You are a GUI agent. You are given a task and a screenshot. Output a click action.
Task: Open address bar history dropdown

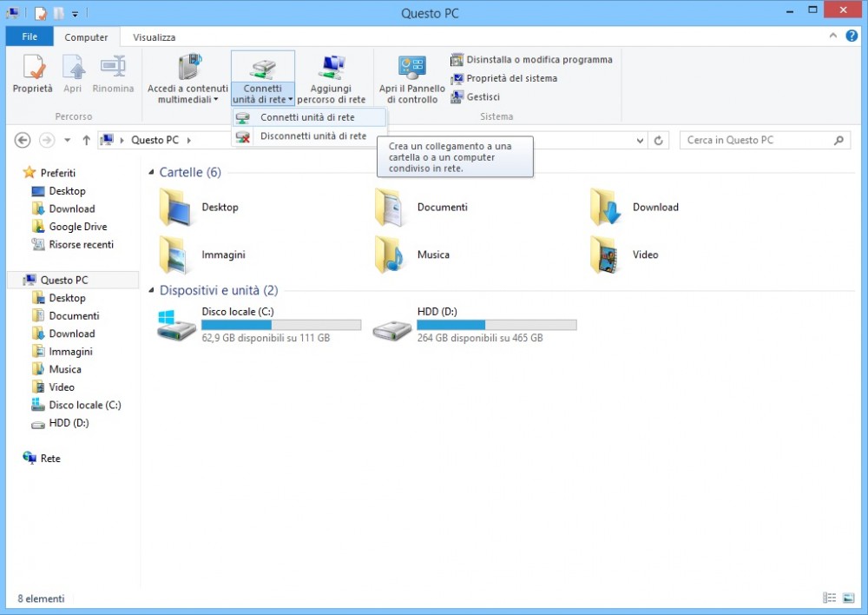coord(640,140)
